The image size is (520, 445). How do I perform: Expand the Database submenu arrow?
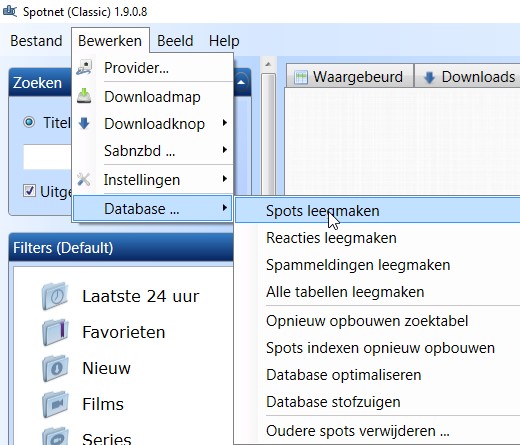(225, 208)
